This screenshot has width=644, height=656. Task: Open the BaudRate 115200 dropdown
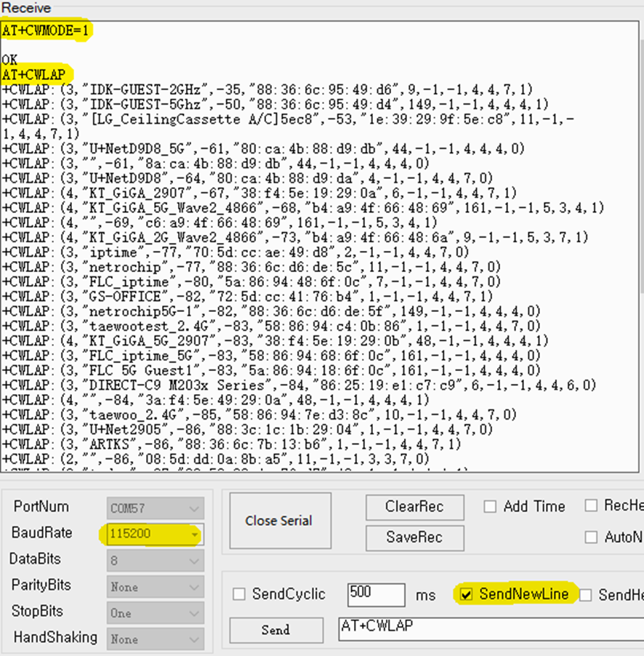(x=155, y=535)
